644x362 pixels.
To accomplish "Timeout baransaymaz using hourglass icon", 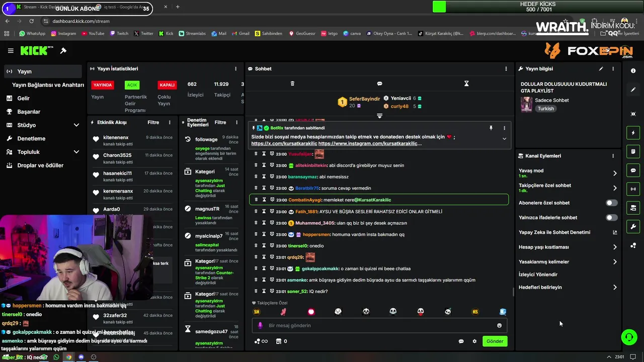I will click(x=264, y=177).
